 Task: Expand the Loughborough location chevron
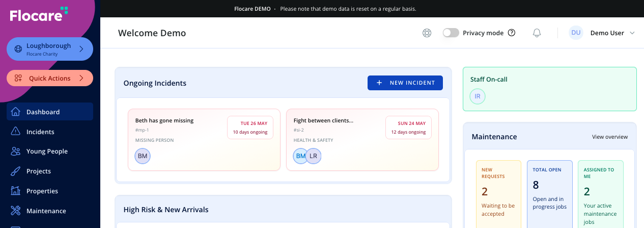point(81,49)
